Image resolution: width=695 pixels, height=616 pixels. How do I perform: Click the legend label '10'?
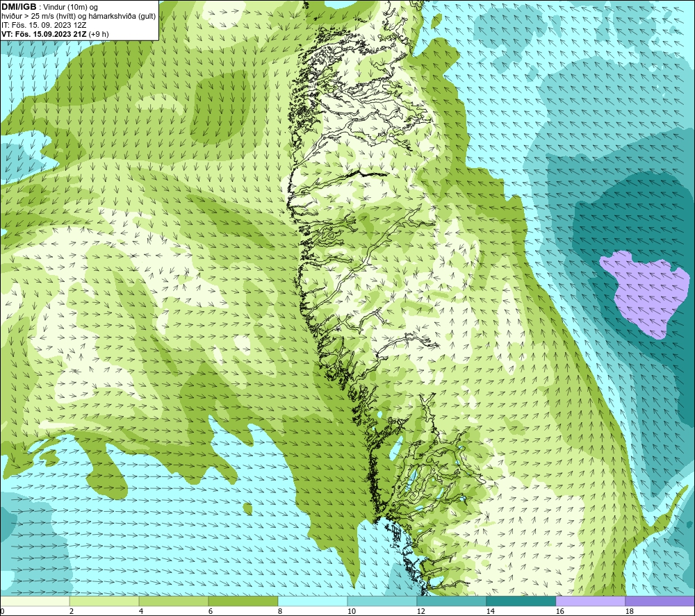[x=352, y=611]
